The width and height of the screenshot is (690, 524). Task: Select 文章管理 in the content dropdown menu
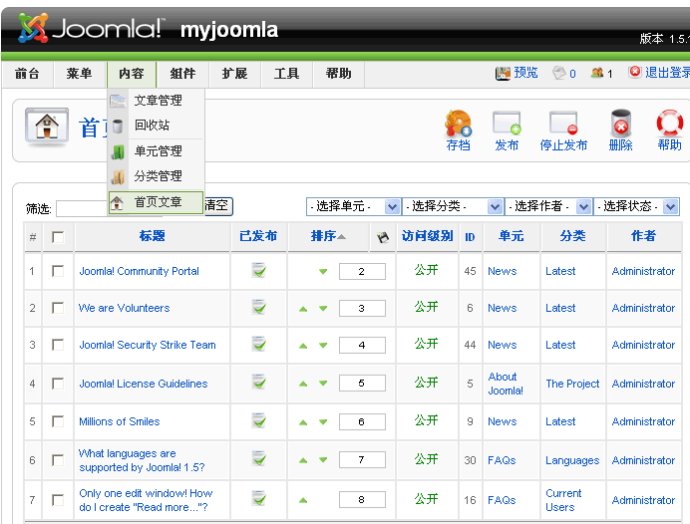(x=156, y=100)
